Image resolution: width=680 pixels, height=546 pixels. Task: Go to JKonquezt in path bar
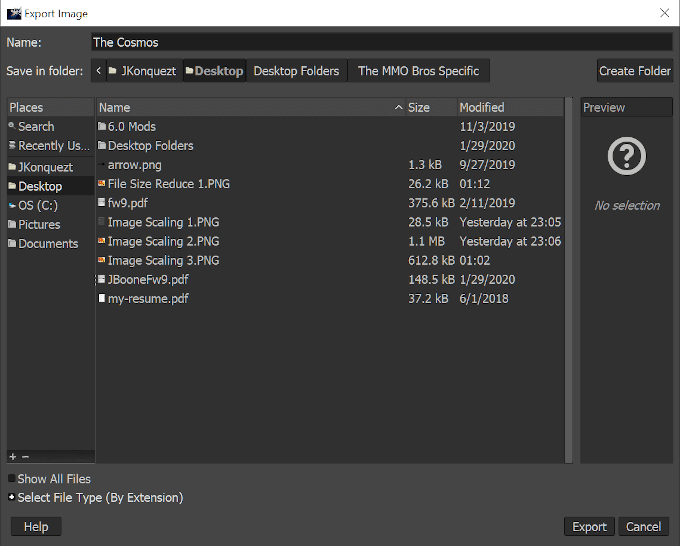click(145, 71)
